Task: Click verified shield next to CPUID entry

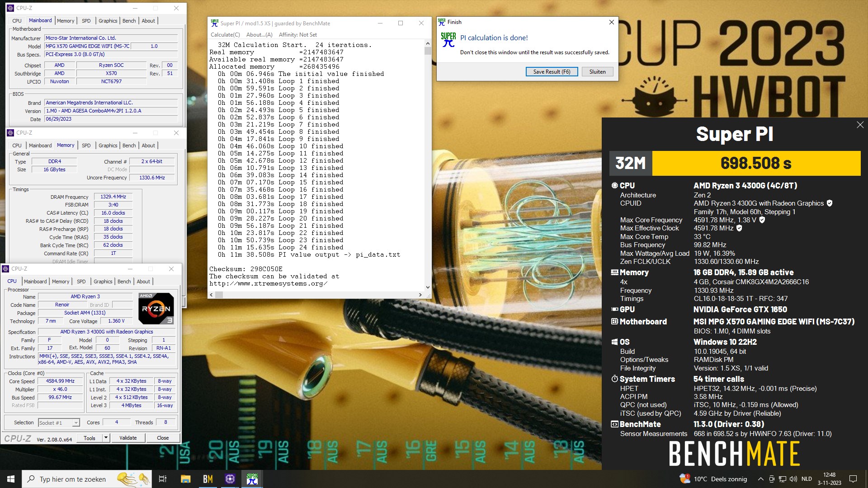Action: [830, 203]
